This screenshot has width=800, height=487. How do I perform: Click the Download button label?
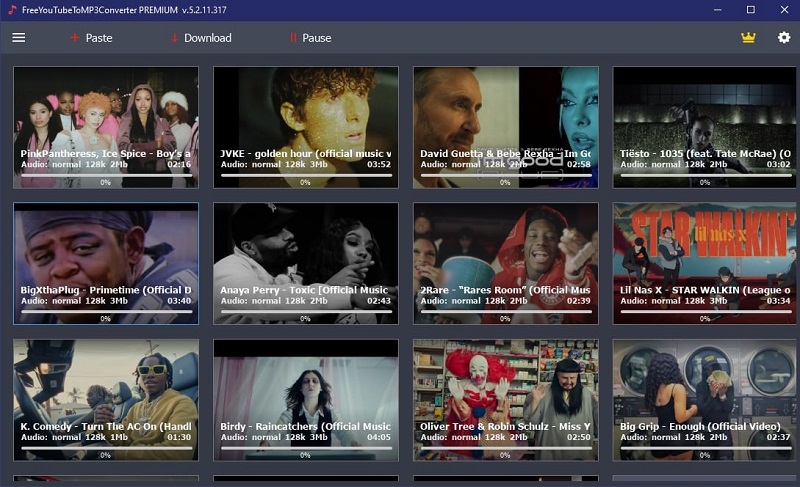click(x=208, y=38)
